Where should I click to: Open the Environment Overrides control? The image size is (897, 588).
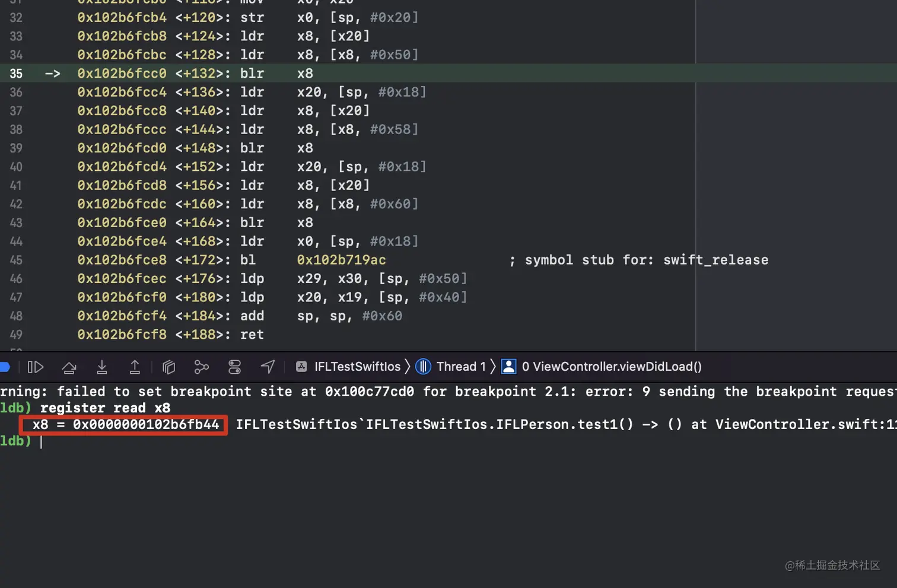click(x=235, y=367)
